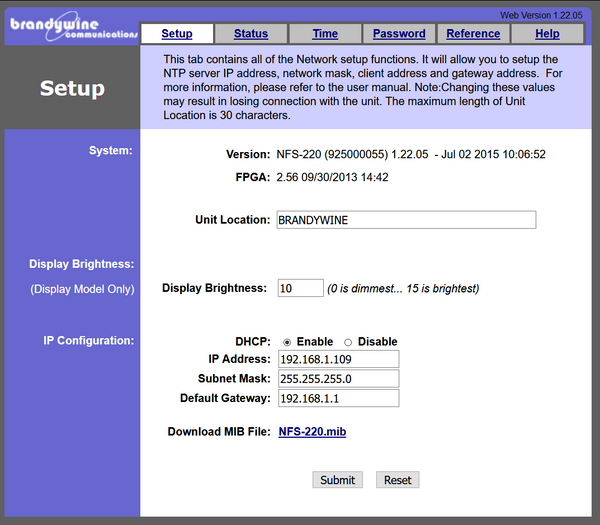Click the '(Display Model Only)' note
Image resolution: width=600 pixels, height=525 pixels.
[82, 289]
